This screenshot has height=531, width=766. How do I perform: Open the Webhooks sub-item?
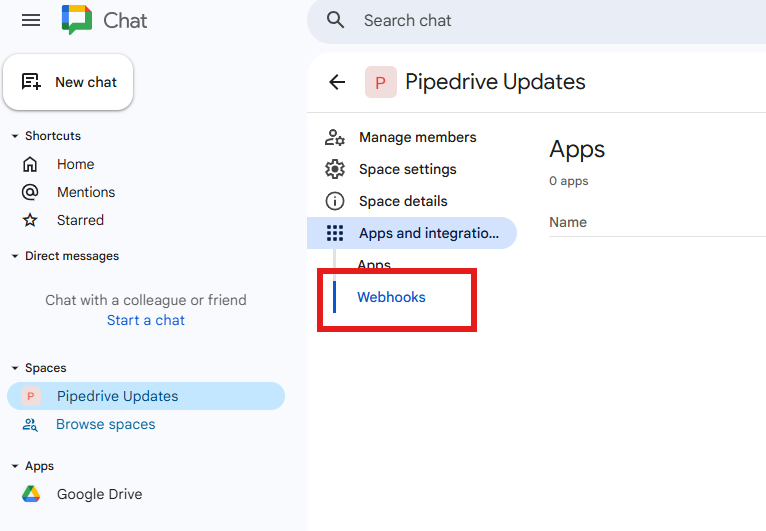click(x=391, y=297)
